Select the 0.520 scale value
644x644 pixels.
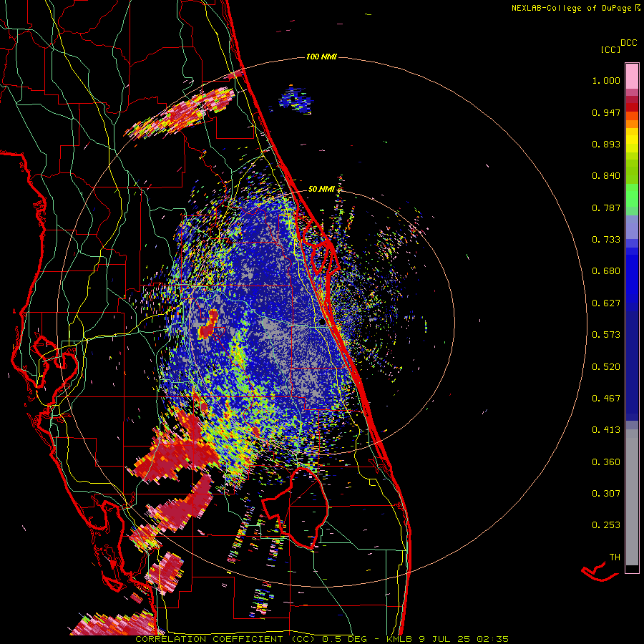click(x=606, y=367)
